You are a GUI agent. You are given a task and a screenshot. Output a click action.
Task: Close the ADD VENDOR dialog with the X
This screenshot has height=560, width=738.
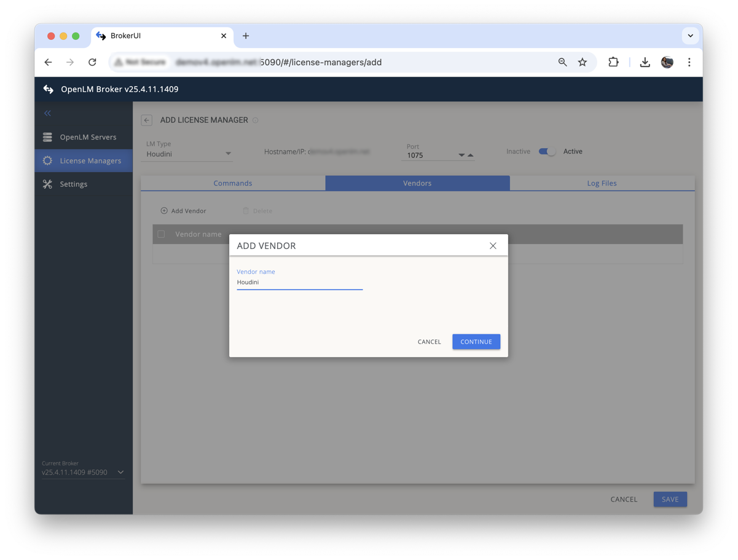coord(493,245)
